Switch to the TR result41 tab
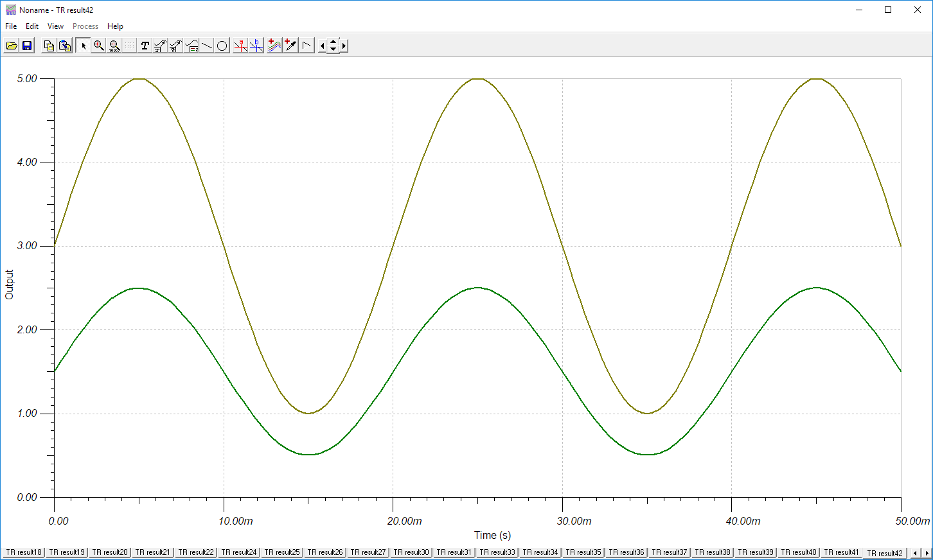The width and height of the screenshot is (933, 560). [x=841, y=552]
